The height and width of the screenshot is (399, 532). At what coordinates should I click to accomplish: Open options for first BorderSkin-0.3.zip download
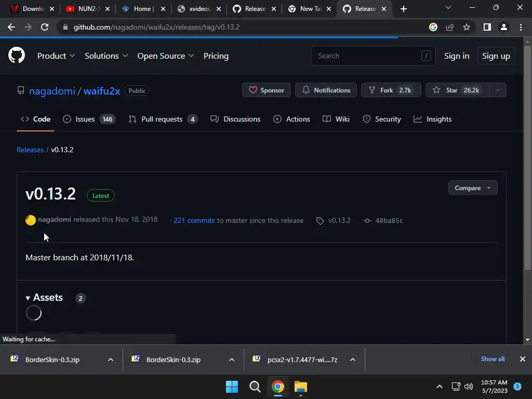[111, 360]
